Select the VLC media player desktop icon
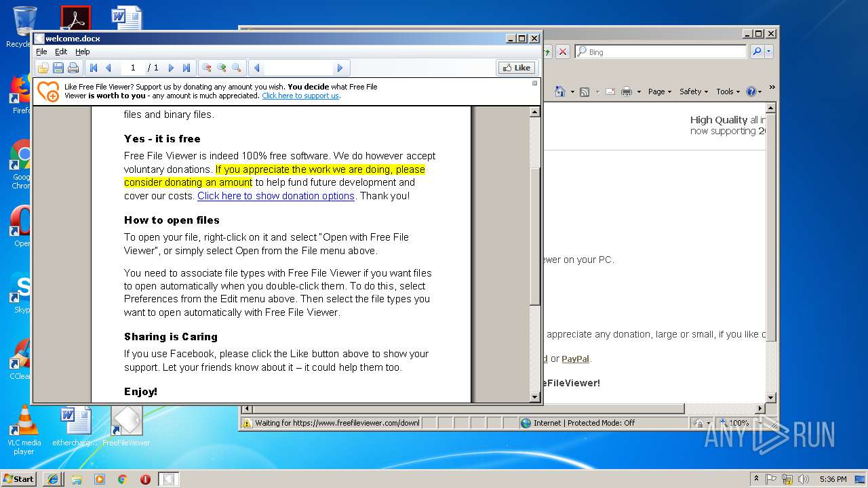This screenshot has width=868, height=488. 24,430
